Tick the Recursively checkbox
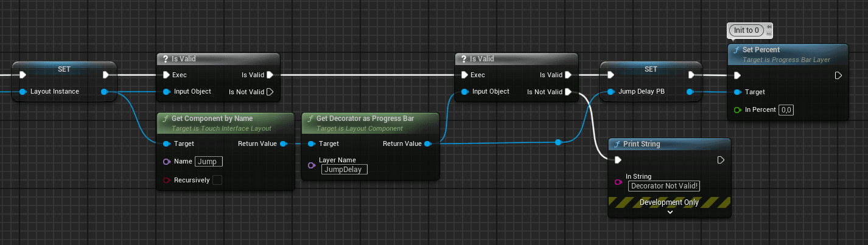 pyautogui.click(x=217, y=180)
